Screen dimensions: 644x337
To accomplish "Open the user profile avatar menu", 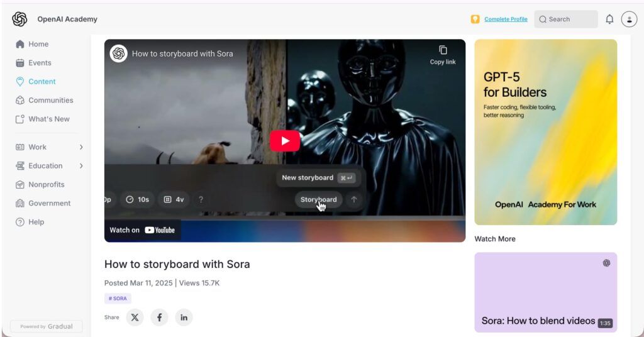I will pyautogui.click(x=629, y=19).
